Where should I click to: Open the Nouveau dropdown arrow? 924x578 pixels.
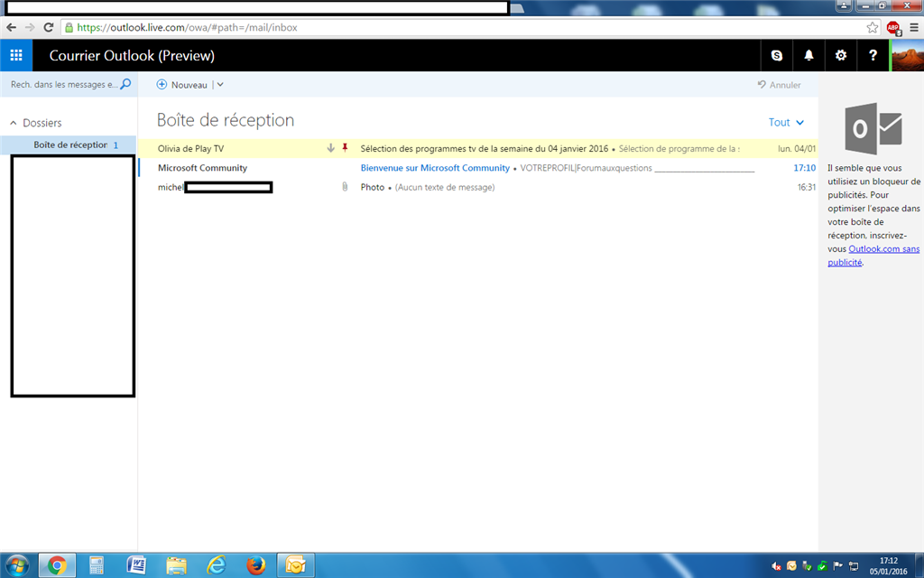click(220, 85)
